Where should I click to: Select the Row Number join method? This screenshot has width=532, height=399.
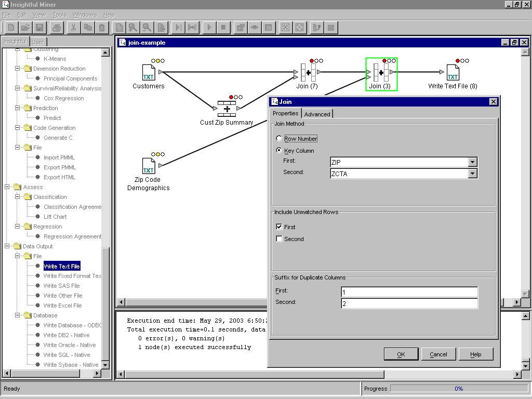[279, 138]
